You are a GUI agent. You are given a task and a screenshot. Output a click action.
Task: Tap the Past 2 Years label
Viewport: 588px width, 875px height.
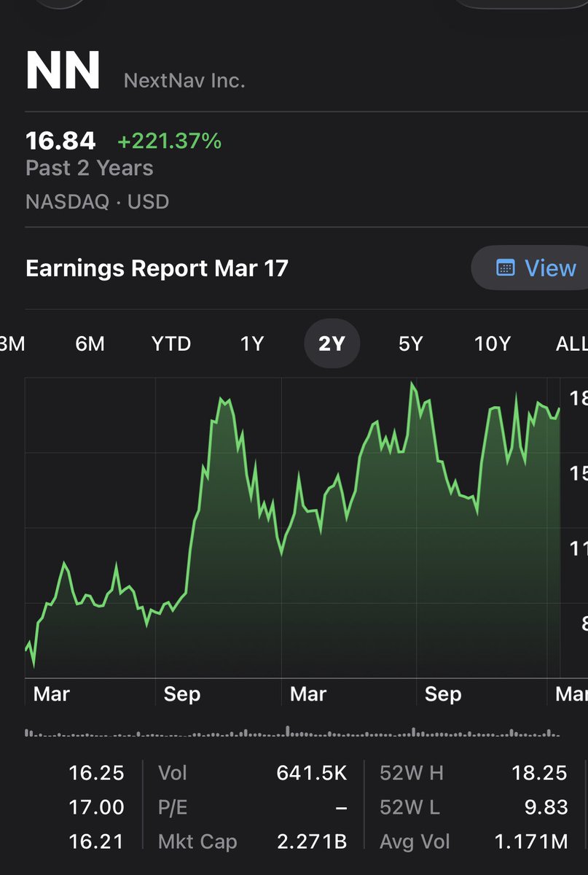pos(90,168)
